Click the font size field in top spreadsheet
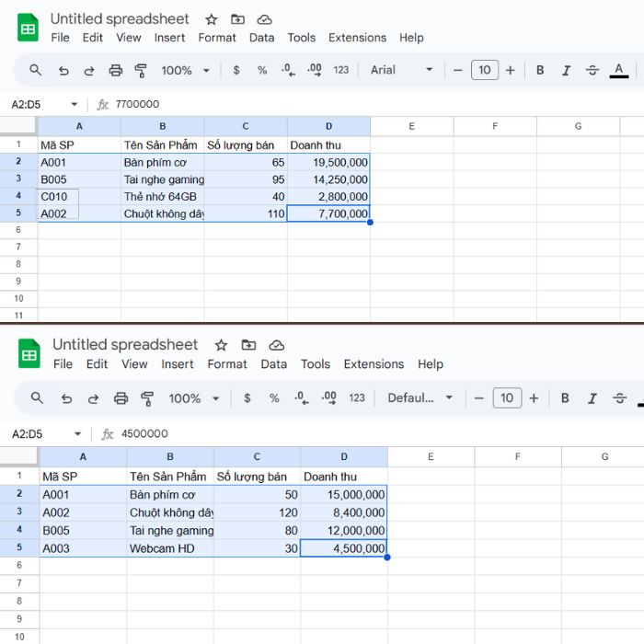 pos(485,70)
